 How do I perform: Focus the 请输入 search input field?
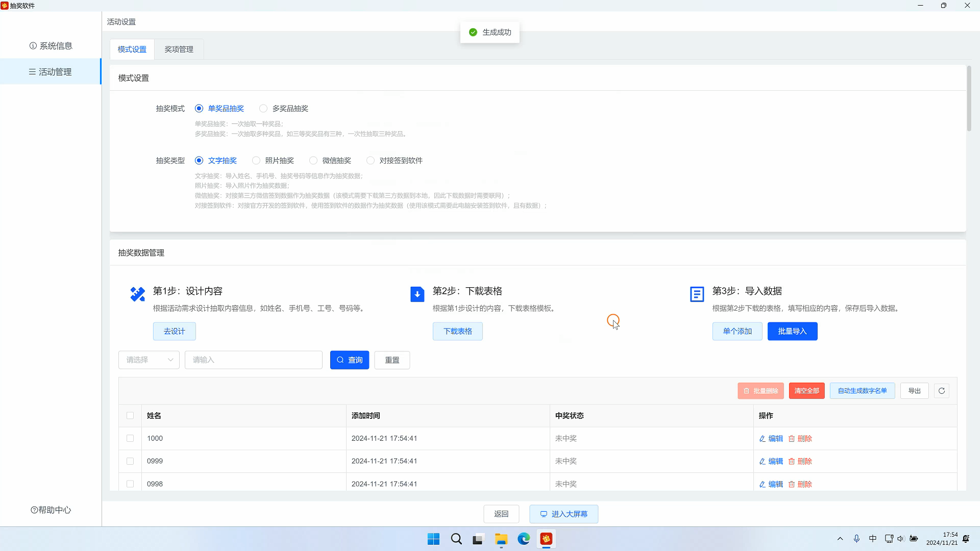[253, 360]
